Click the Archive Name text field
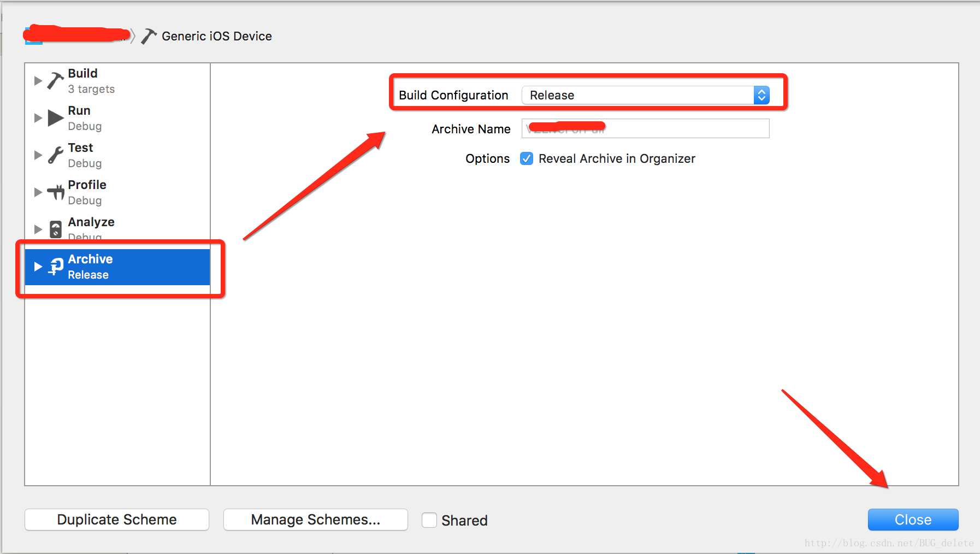Viewport: 980px width, 554px height. click(646, 128)
